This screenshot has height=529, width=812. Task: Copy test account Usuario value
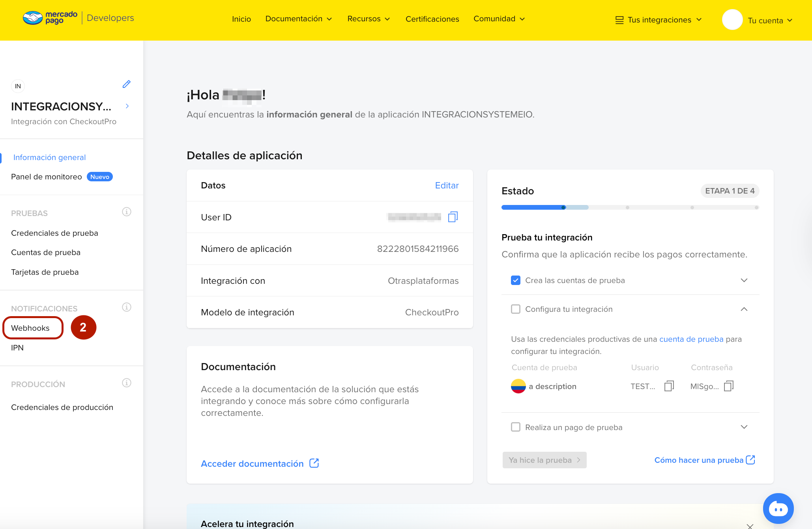[669, 386]
